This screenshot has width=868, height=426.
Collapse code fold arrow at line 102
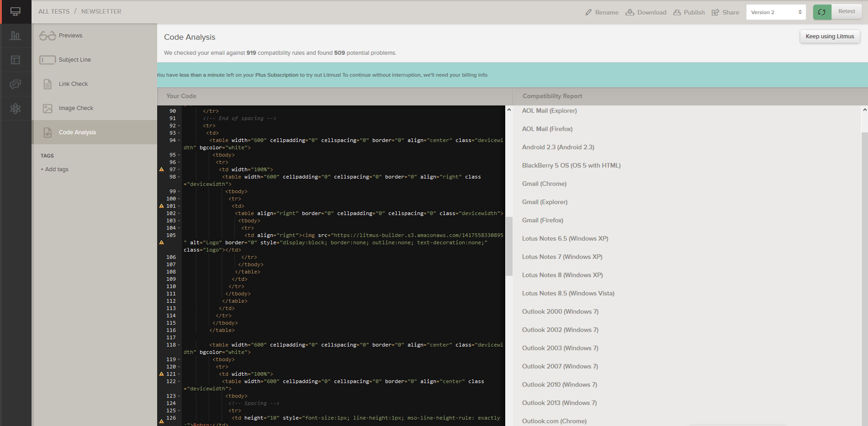click(179, 214)
